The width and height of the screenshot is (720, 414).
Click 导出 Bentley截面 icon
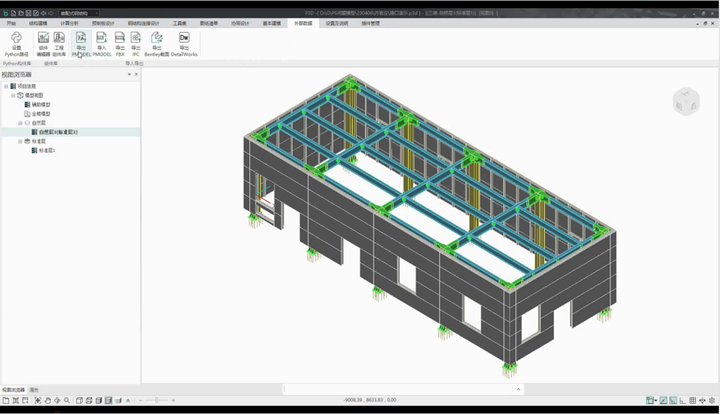(157, 41)
